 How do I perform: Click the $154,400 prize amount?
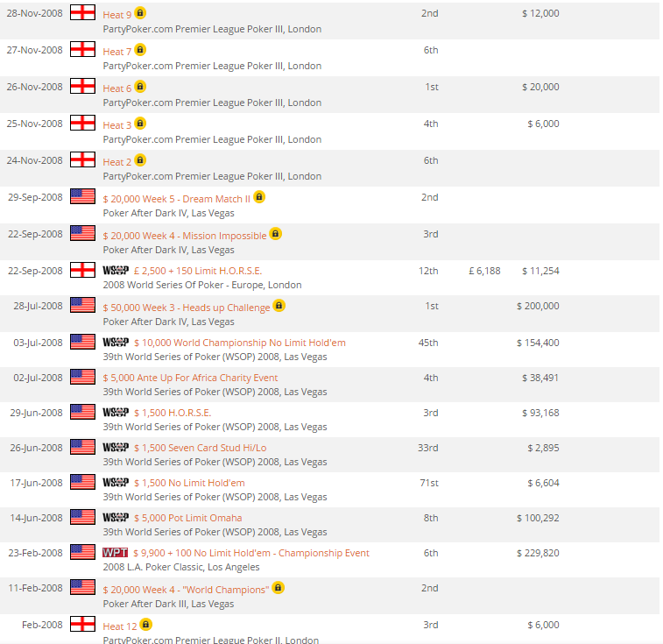pos(538,343)
